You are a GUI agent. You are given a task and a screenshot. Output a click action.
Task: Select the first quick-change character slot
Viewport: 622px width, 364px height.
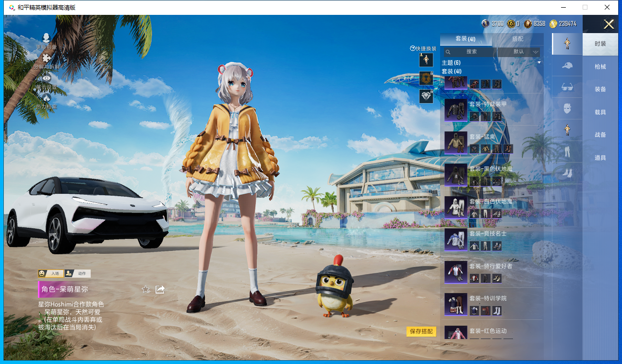(x=426, y=60)
